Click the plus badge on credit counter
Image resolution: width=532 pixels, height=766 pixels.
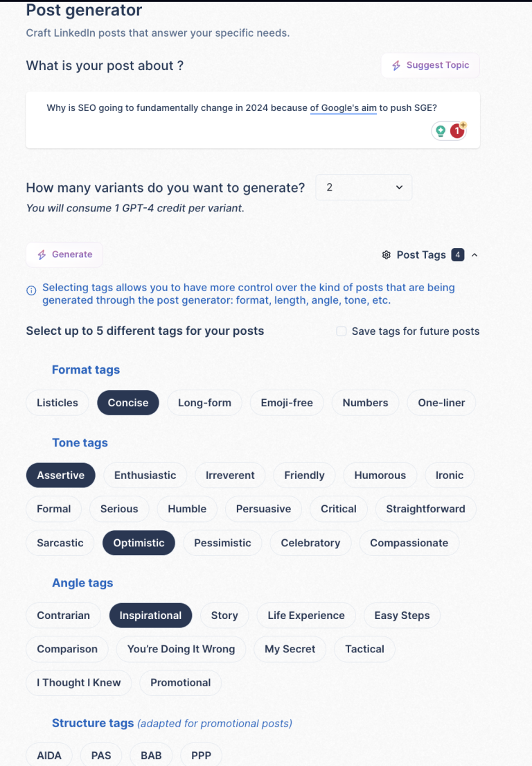pos(463,125)
